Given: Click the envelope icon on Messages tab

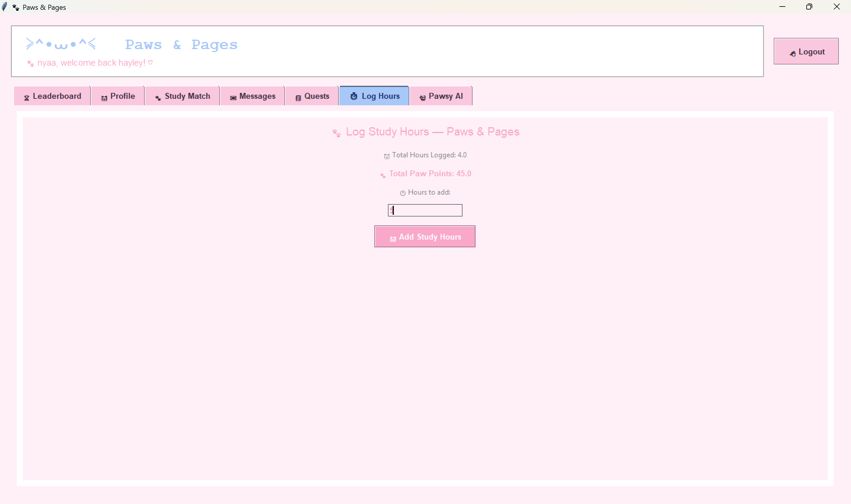Looking at the screenshot, I should [233, 98].
